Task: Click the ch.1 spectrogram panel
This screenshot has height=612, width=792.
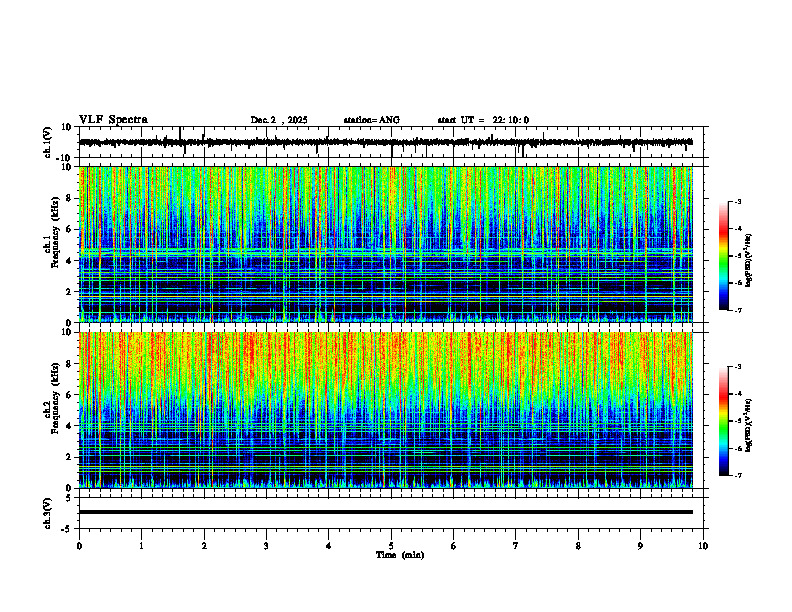Action: coord(386,244)
